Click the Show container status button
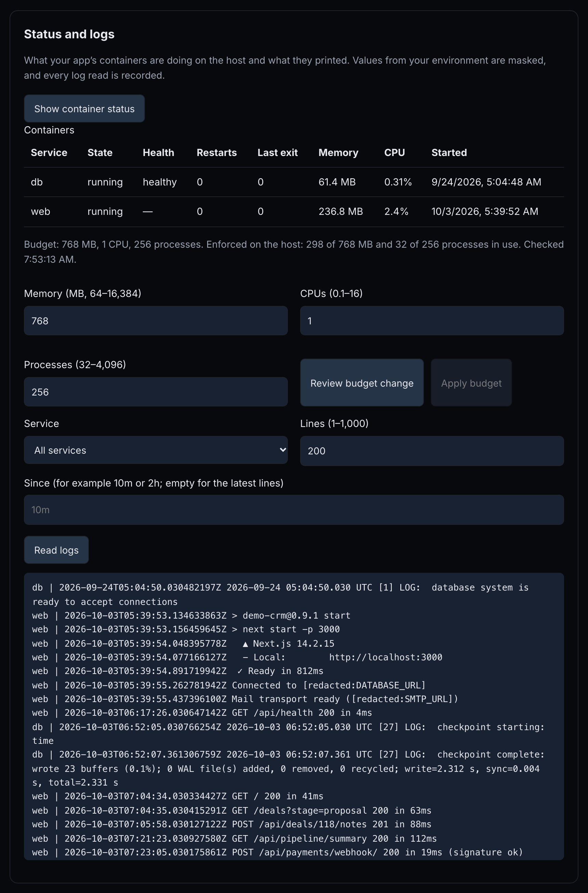 [84, 108]
